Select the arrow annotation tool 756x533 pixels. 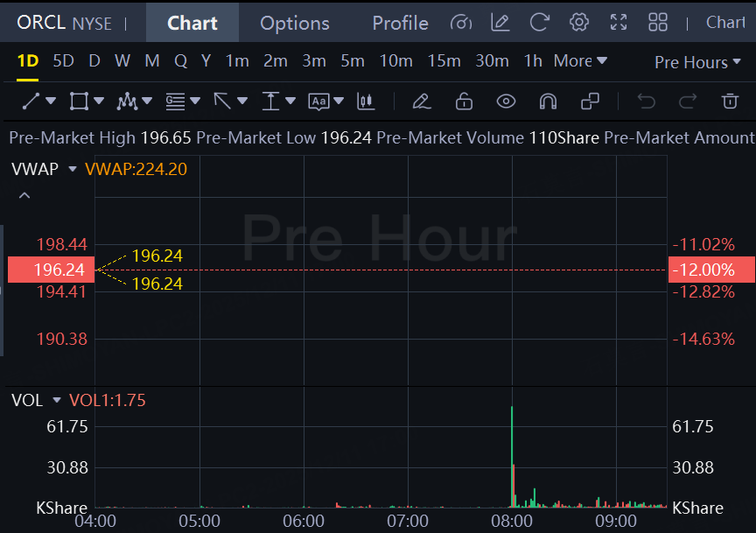[x=222, y=102]
